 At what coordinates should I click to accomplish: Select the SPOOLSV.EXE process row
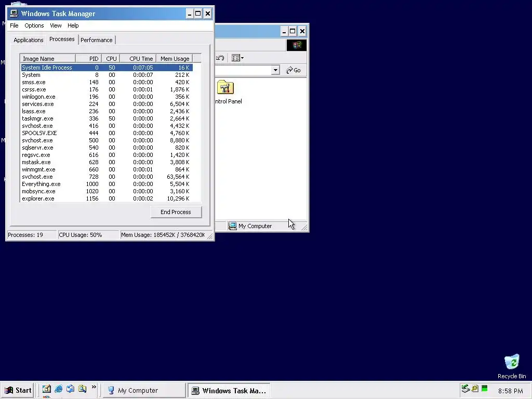(x=107, y=133)
